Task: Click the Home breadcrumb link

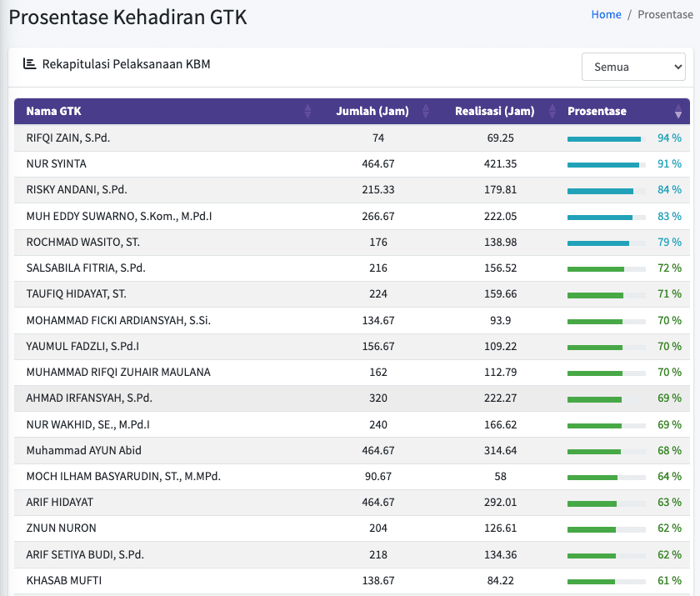Action: tap(606, 15)
